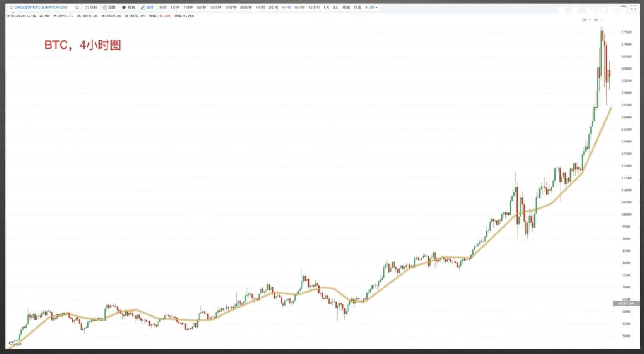Click the OKEx合约-BTCQUARTER-USD symbol name

(x=41, y=8)
